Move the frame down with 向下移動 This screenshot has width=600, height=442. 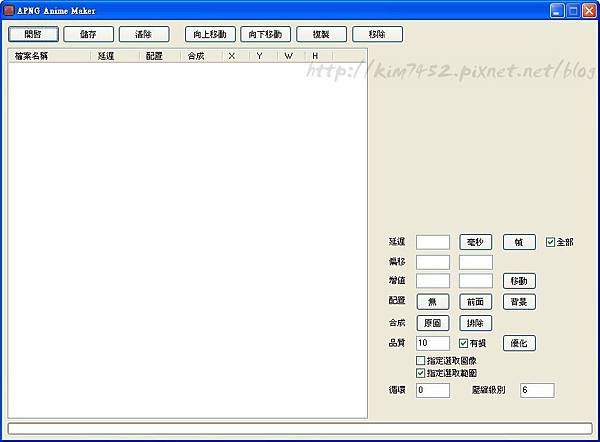266,34
